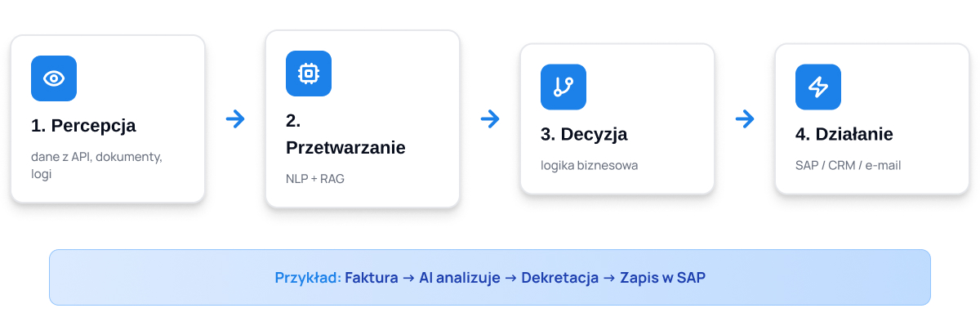Click "Faktura" in the example banner

(x=372, y=278)
